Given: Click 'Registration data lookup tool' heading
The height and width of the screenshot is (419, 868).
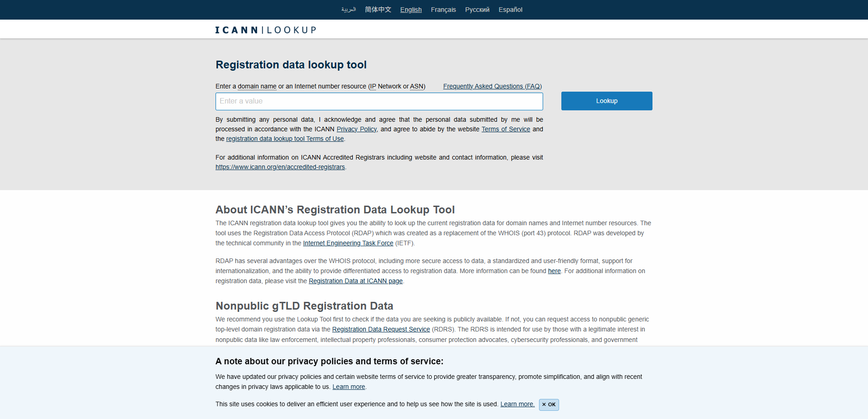Looking at the screenshot, I should click(x=291, y=65).
